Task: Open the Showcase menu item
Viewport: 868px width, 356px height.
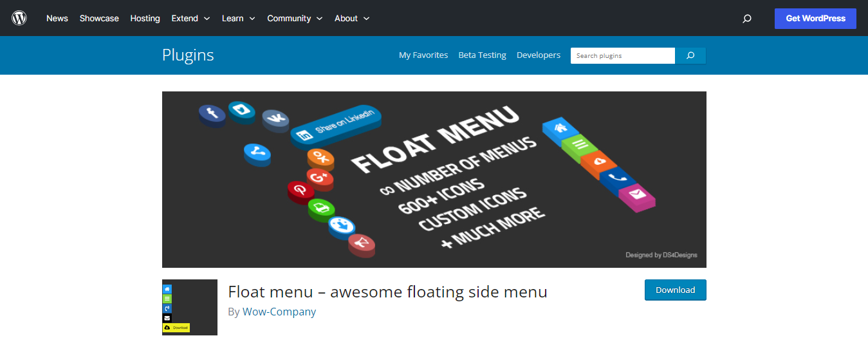Action: [99, 18]
